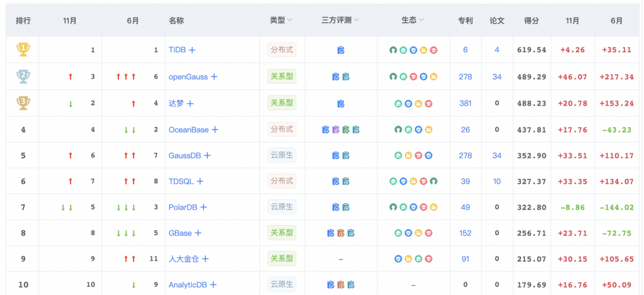Viewport: 644px width, 295px height.
Task: Click the silver second-place trophy icon
Action: click(x=23, y=76)
